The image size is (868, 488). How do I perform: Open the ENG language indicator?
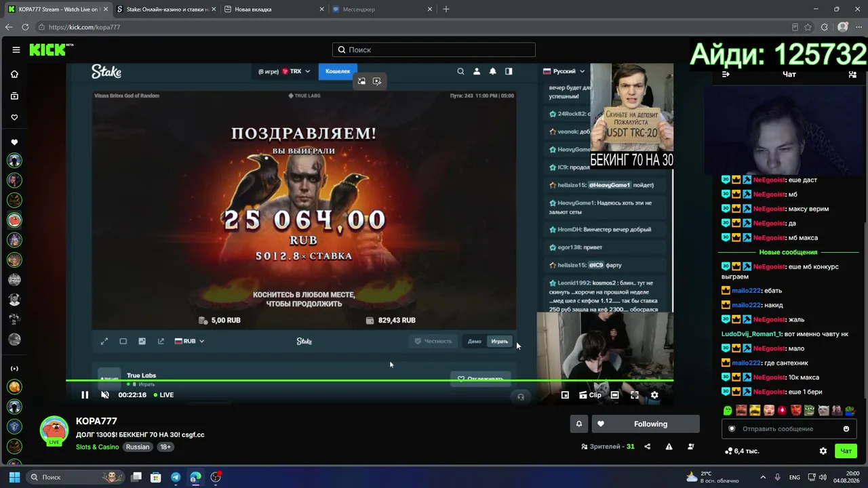click(x=795, y=477)
